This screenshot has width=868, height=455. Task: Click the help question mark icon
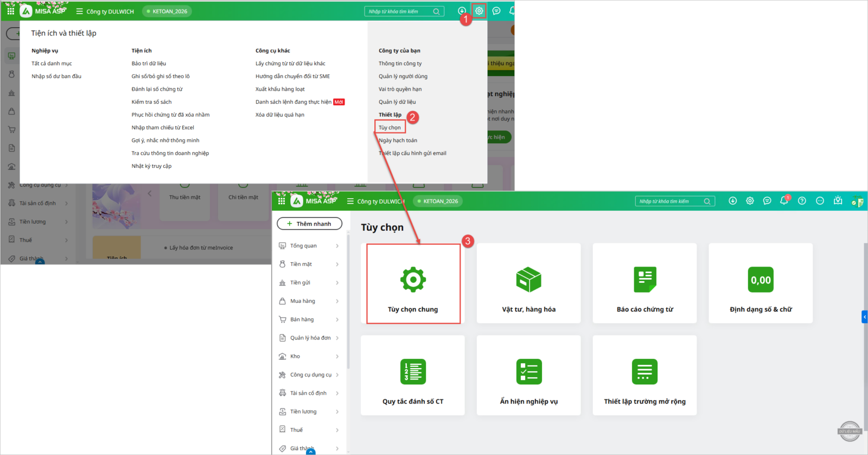coord(802,201)
